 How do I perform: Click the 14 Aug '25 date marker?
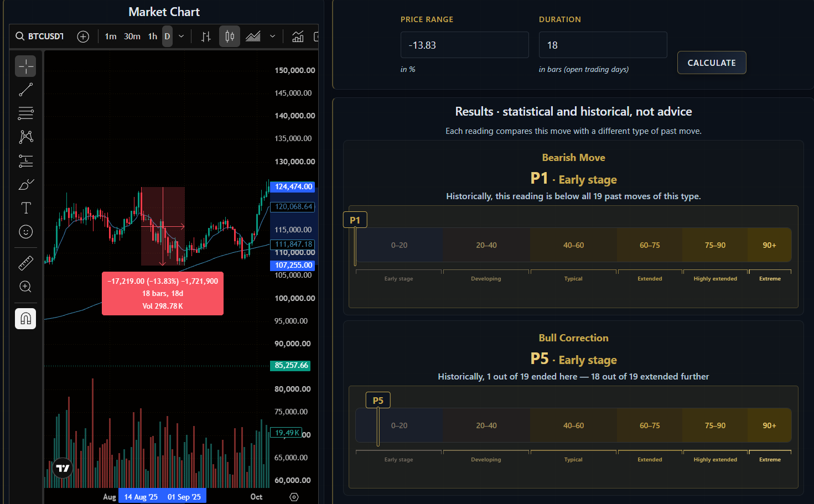point(141,497)
